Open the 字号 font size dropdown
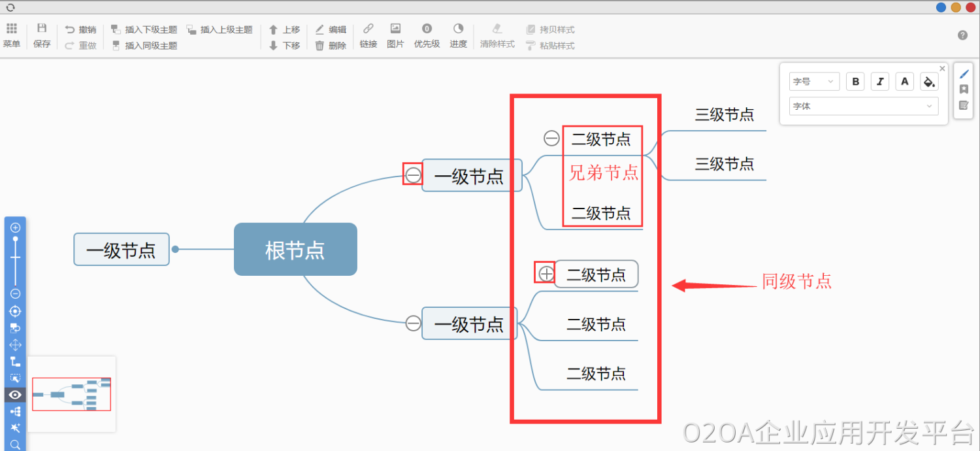 point(814,82)
